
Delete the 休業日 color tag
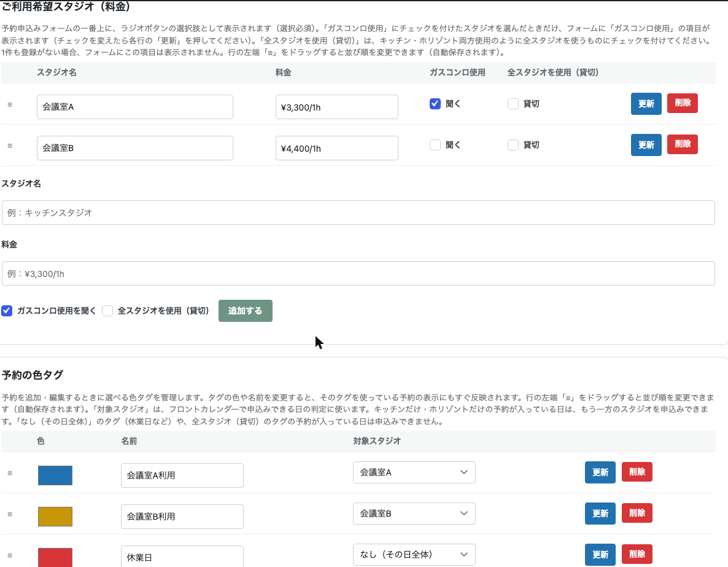pyautogui.click(x=637, y=554)
